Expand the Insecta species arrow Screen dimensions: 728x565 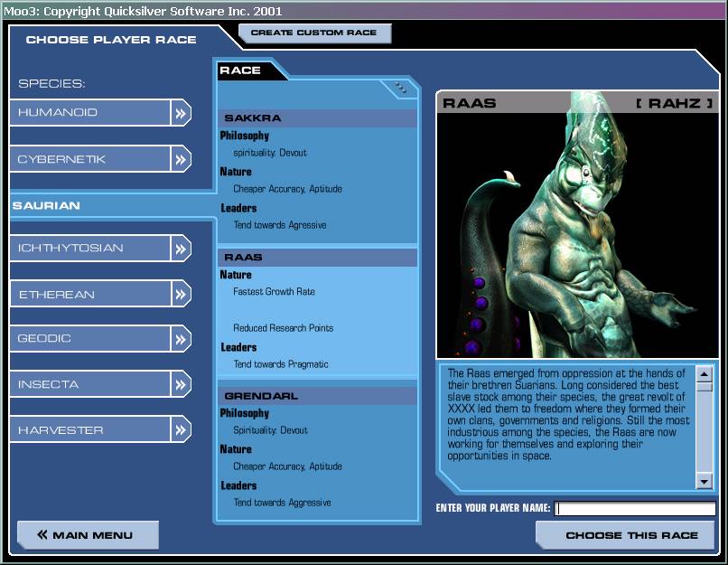pyautogui.click(x=181, y=384)
